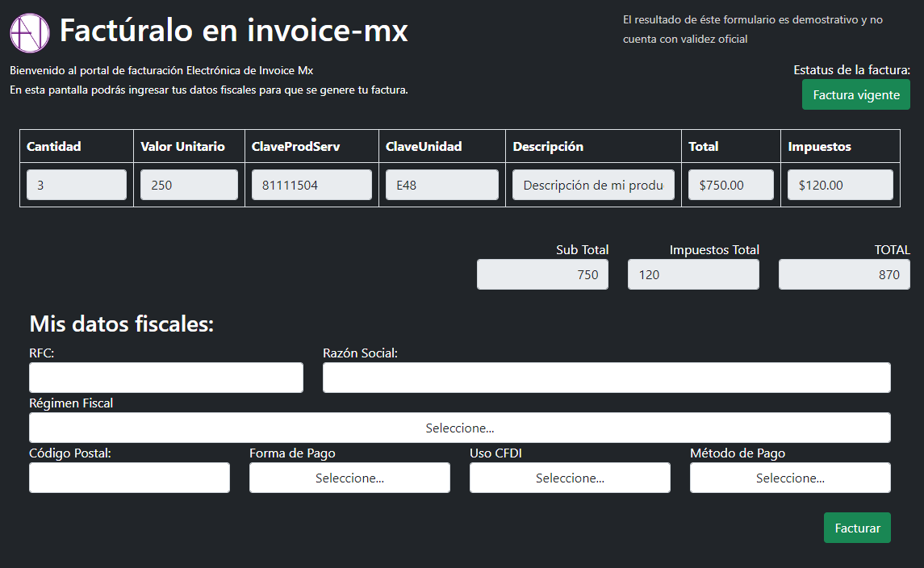Expand the Método de Pago dropdown
Image resolution: width=924 pixels, height=568 pixels.
[790, 478]
